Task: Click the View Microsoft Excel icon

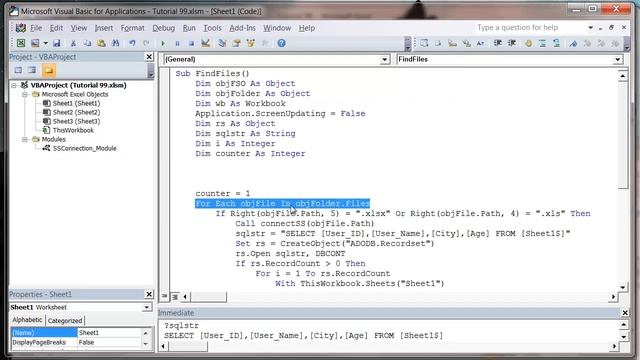Action: point(21,43)
